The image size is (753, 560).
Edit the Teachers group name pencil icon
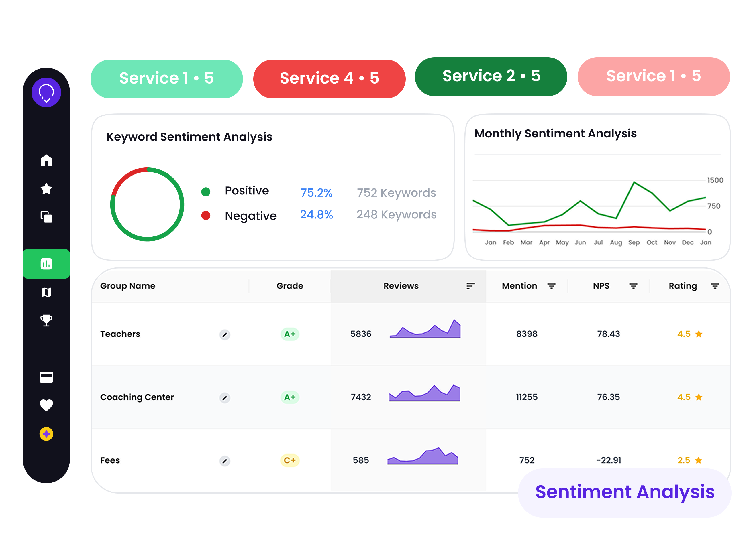(x=225, y=335)
